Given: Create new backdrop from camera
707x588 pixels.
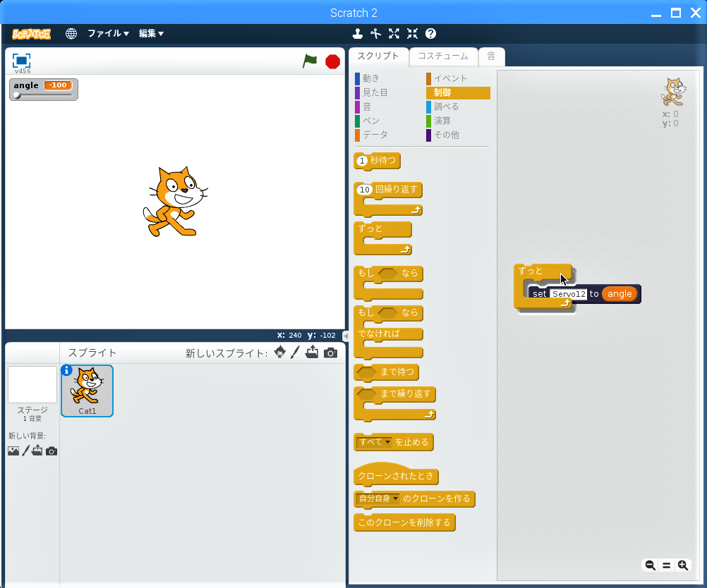Looking at the screenshot, I should coord(52,451).
